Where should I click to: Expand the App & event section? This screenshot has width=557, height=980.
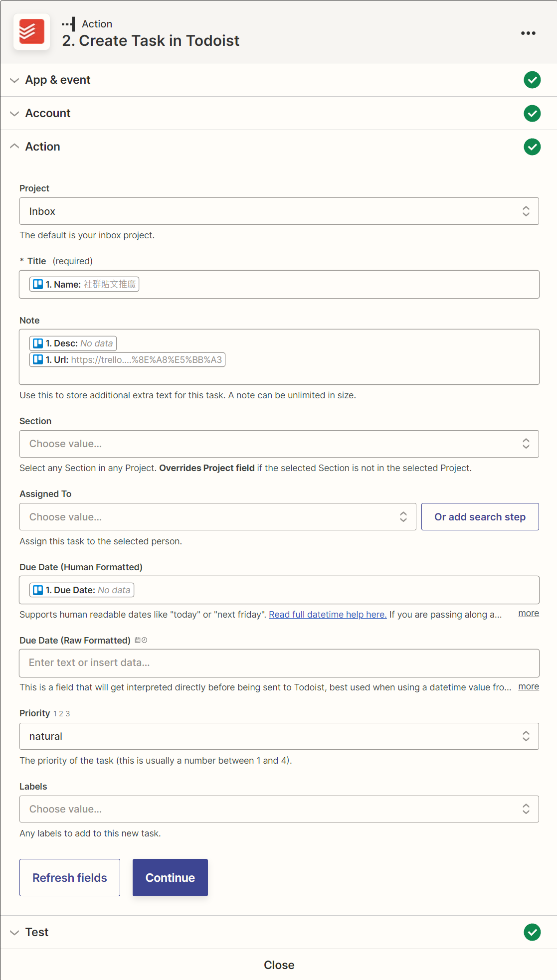(x=57, y=80)
